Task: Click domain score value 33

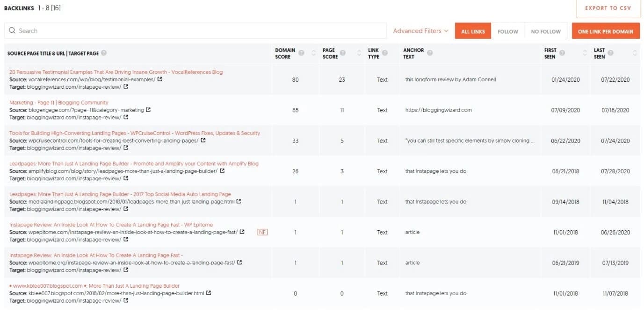Action: [295, 141]
